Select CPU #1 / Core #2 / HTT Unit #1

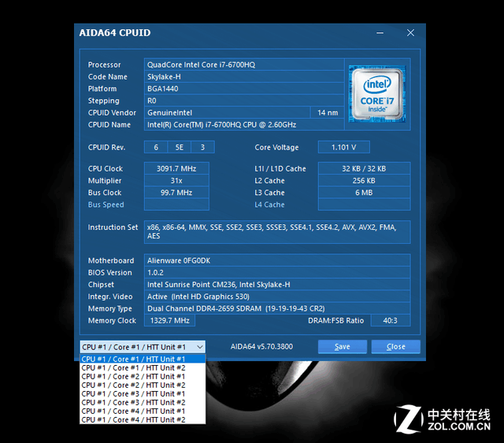click(x=143, y=376)
